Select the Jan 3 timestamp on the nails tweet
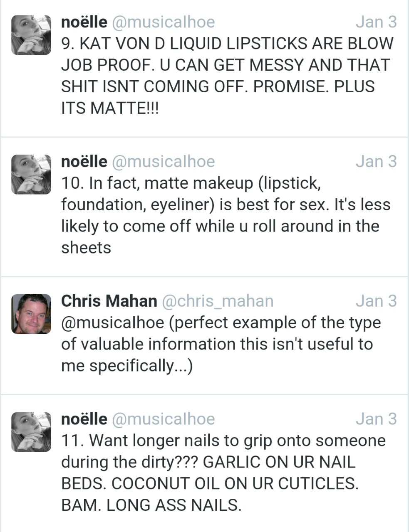Image resolution: width=409 pixels, height=532 pixels. tap(376, 419)
